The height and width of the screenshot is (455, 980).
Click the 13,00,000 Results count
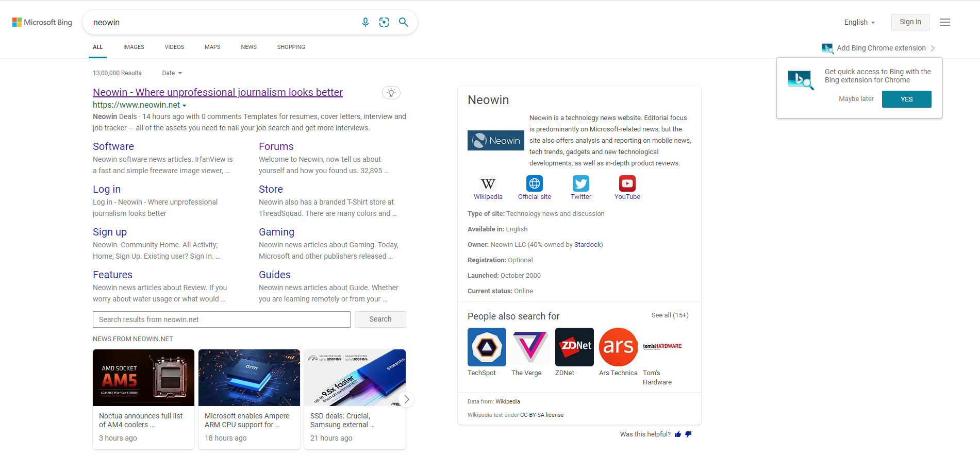(117, 73)
